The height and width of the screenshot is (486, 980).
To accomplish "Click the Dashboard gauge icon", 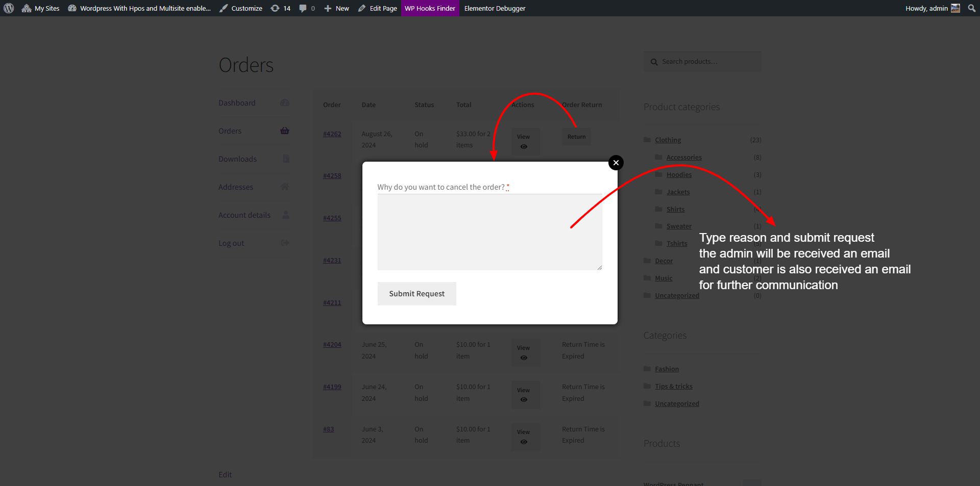I will [x=285, y=103].
